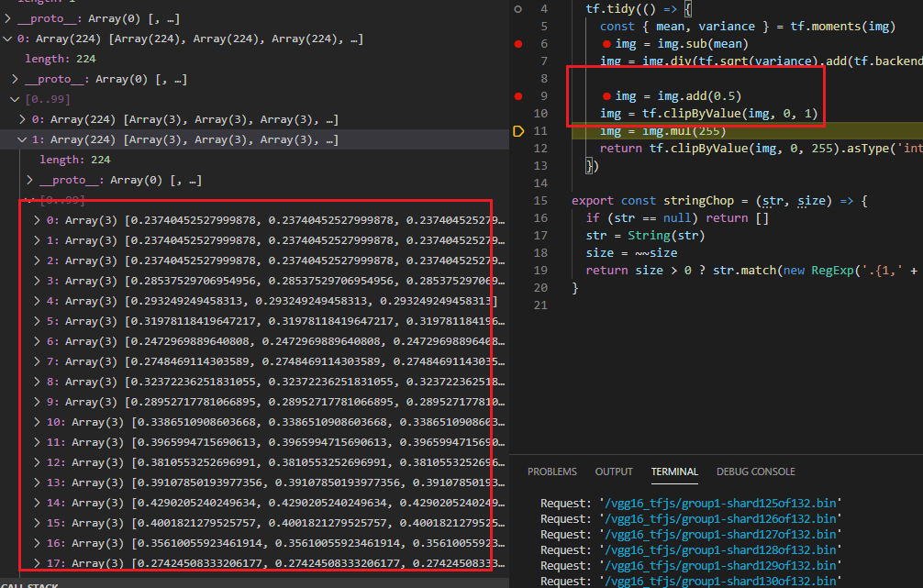This screenshot has height=588, width=923.
Task: Click 'stringChop' in the code editor
Action: pyautogui.click(x=699, y=201)
